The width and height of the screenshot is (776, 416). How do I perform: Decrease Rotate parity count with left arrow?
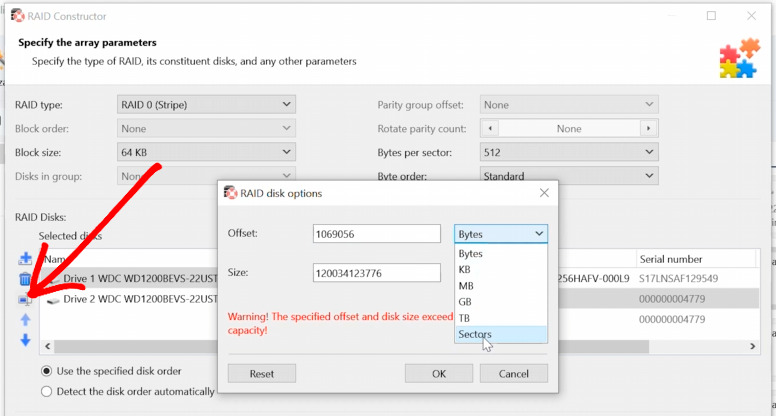490,129
